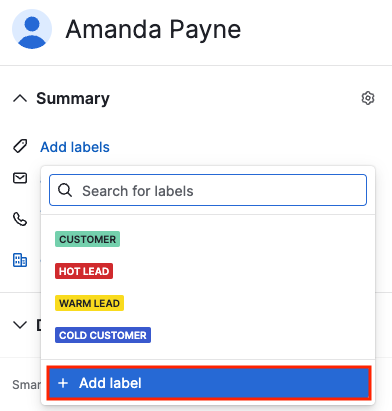Click the plus icon beside Add label
392x411 pixels.
click(x=63, y=383)
